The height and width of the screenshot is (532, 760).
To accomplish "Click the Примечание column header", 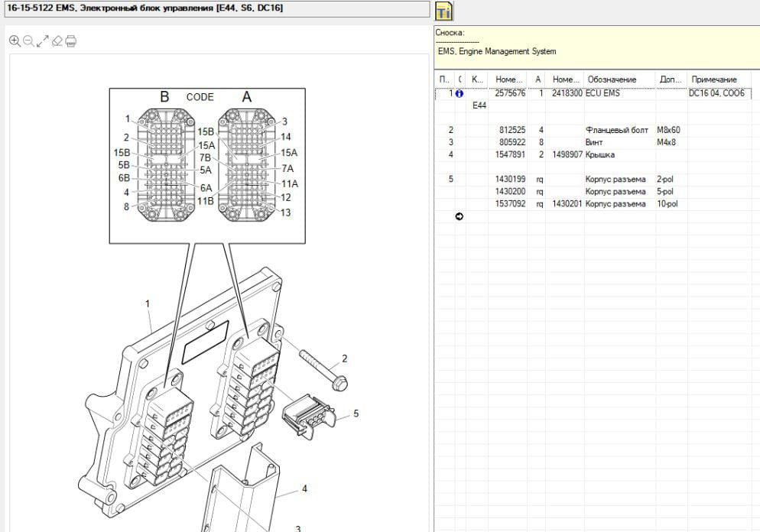I will 714,79.
